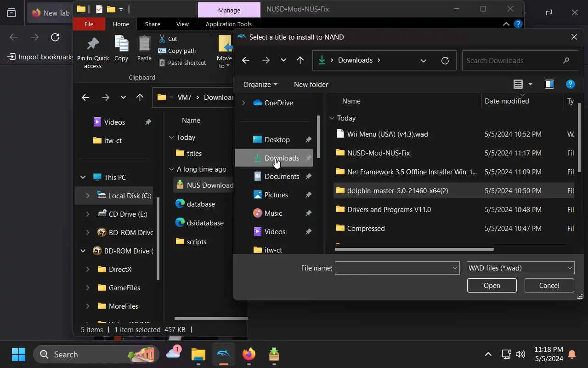Expand the OneDrive tree node
This screenshot has height=368, width=588.
pos(243,103)
